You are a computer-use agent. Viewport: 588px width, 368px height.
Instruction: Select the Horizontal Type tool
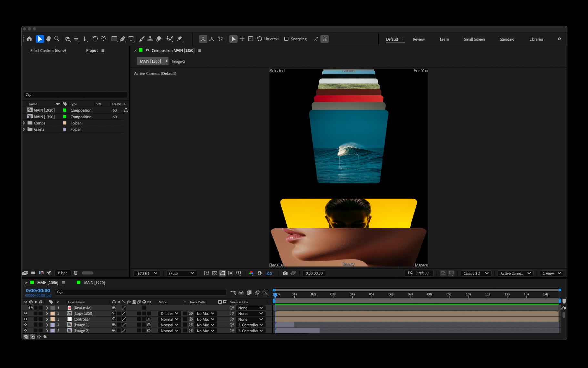tap(131, 39)
